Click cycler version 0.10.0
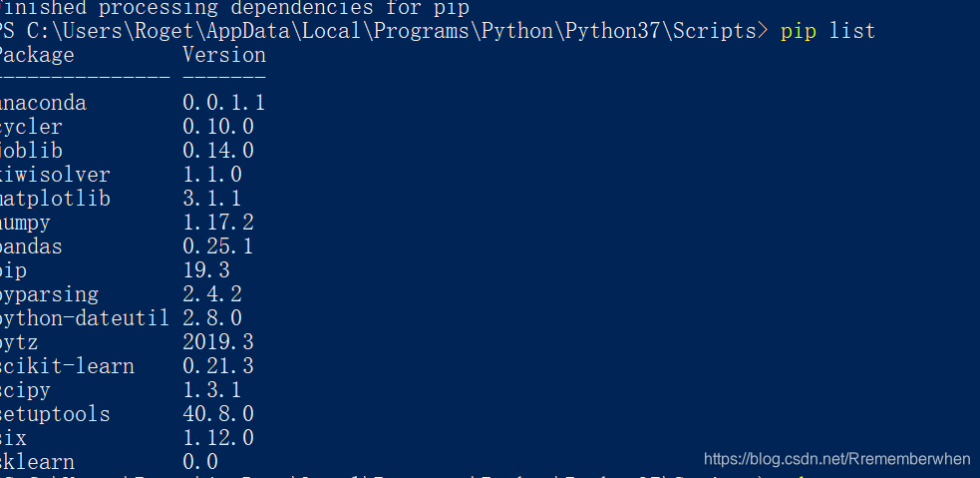Image resolution: width=980 pixels, height=478 pixels. [218, 127]
